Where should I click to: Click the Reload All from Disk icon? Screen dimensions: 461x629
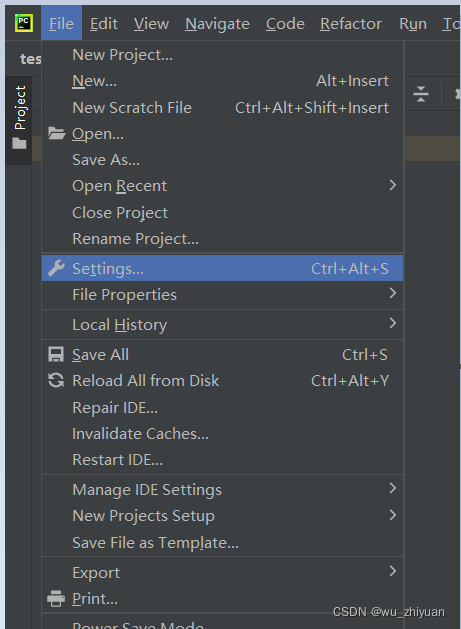click(56, 380)
